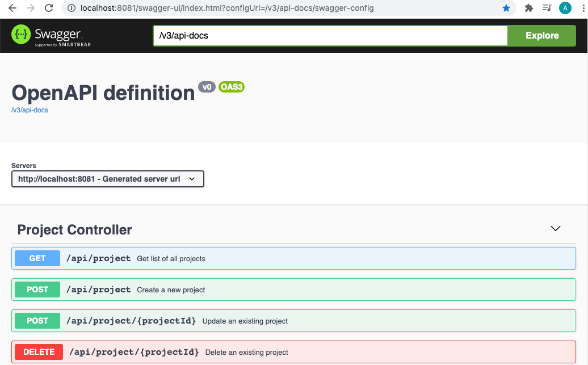Viewport: 588px width, 365px height.
Task: Open the browser extensions puzzle icon
Action: (529, 9)
